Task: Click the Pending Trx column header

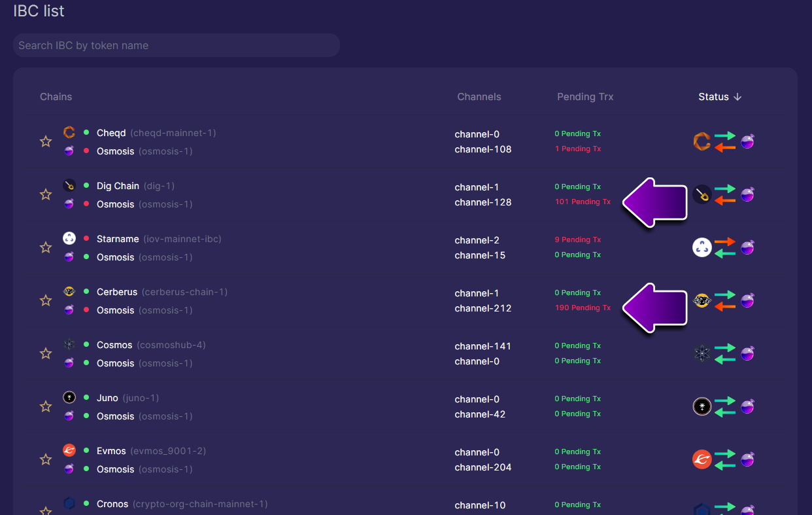Action: 585,97
